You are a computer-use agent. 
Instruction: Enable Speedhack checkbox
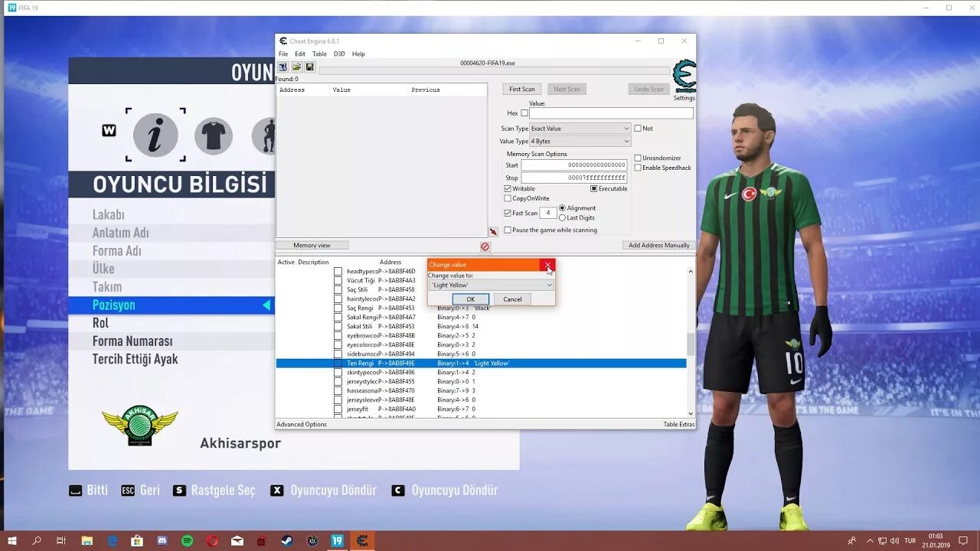coord(638,168)
